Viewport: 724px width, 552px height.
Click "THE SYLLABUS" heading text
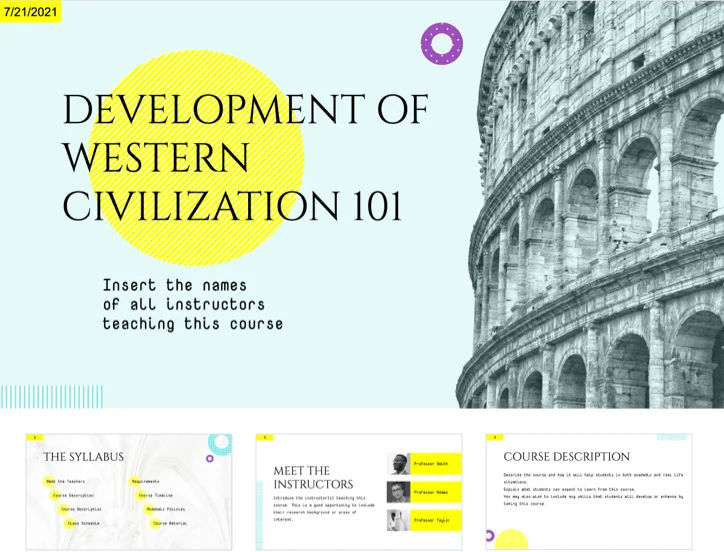coord(84,457)
